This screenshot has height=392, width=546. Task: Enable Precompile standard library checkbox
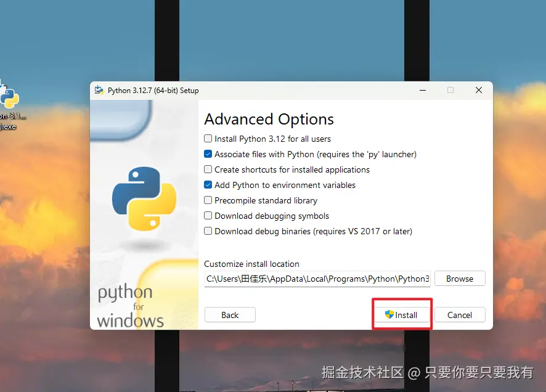[x=208, y=200]
